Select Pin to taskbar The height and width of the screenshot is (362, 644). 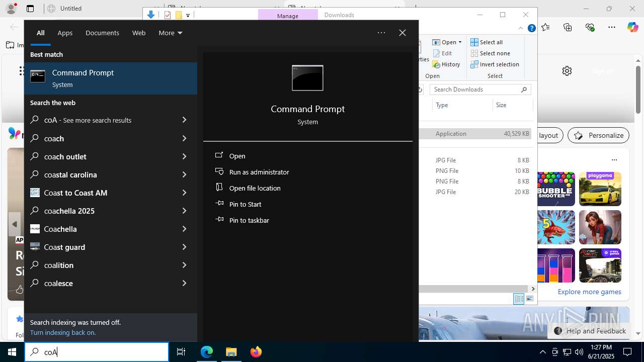(x=249, y=220)
